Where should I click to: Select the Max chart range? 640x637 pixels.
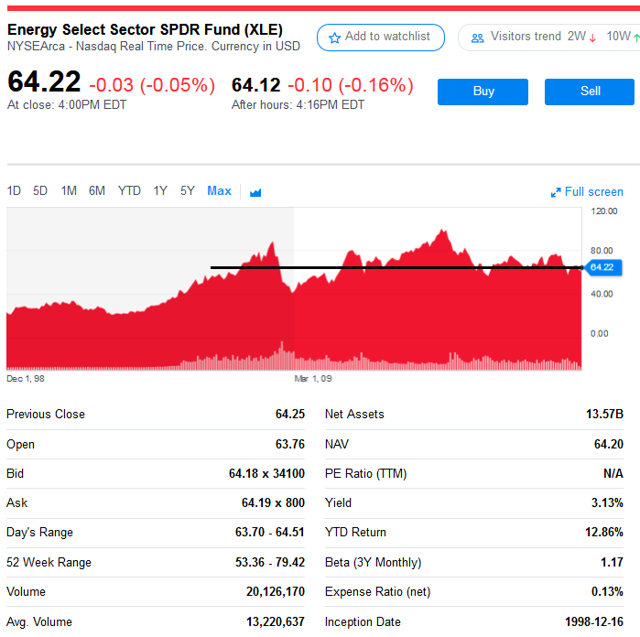219,191
